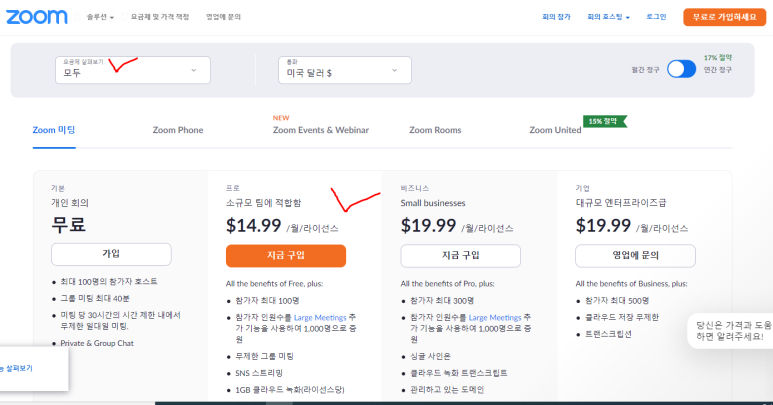Click 참가자 최대 300명 bullet
The image size is (773, 405).
(x=442, y=301)
